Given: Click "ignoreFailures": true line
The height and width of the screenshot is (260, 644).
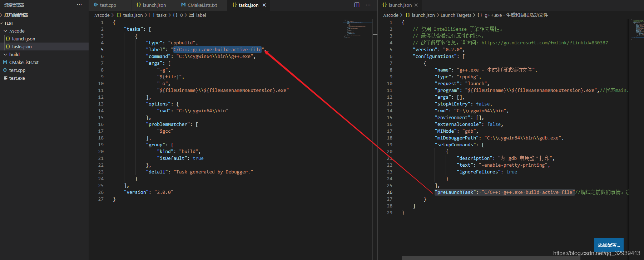Looking at the screenshot, I should click(x=487, y=172).
